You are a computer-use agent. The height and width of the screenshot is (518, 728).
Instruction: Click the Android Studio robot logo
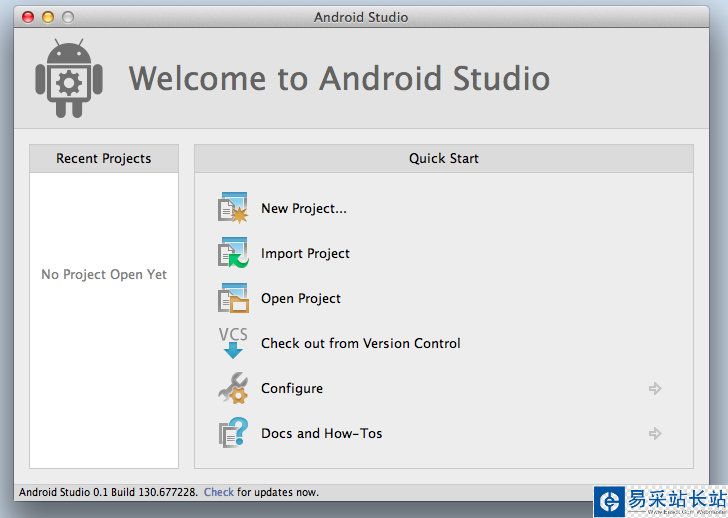click(x=69, y=78)
